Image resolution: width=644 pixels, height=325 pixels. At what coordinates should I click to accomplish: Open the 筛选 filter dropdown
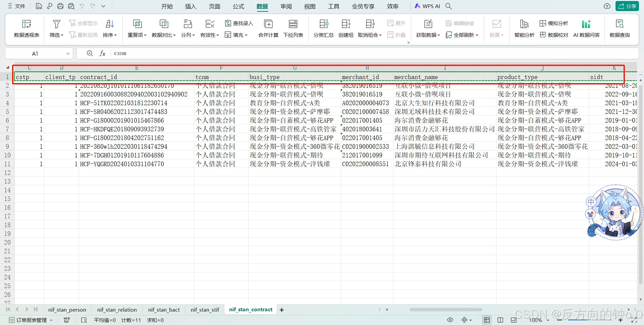[x=56, y=28]
